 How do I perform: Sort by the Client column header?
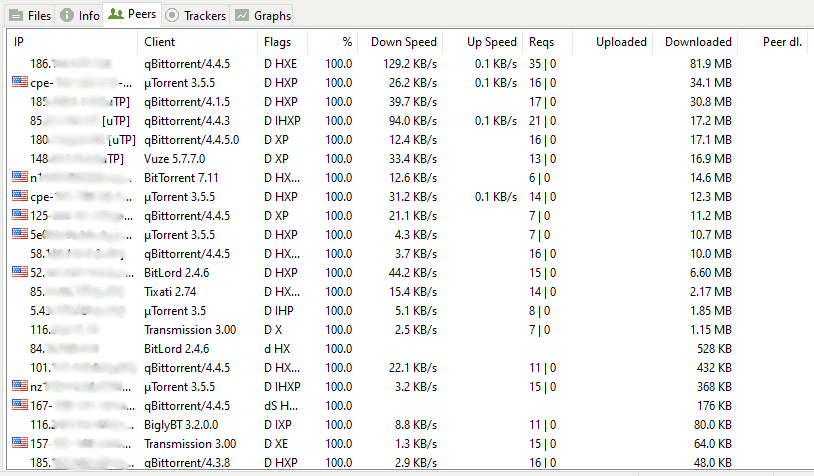[197, 42]
